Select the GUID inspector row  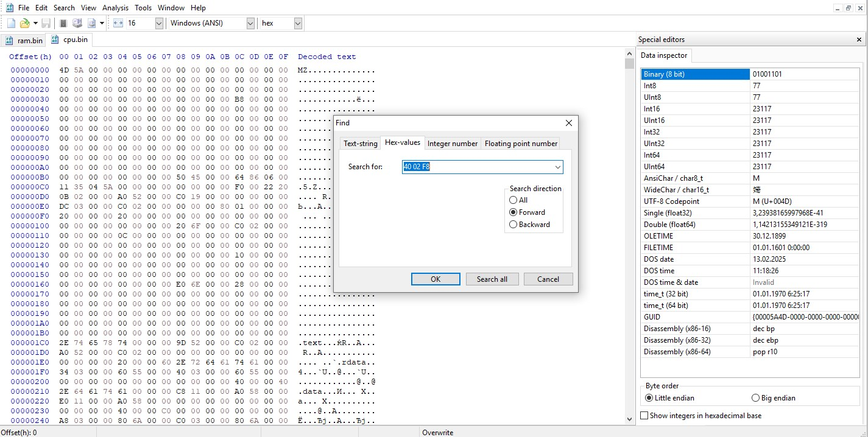tap(750, 317)
